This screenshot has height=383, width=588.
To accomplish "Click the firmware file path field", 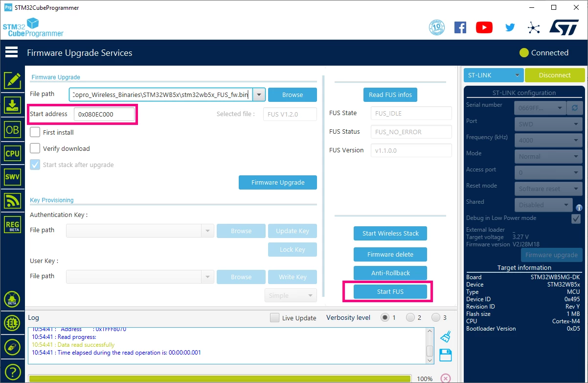I will coord(161,95).
